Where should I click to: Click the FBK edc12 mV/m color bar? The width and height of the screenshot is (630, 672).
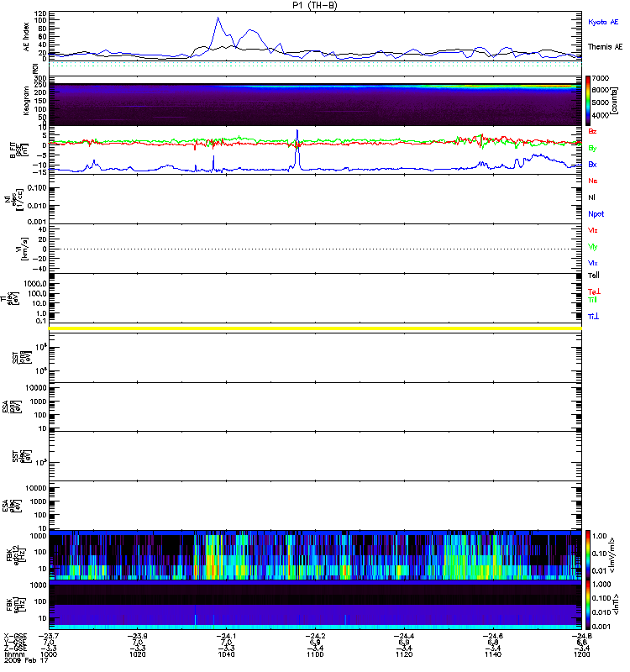(588, 554)
